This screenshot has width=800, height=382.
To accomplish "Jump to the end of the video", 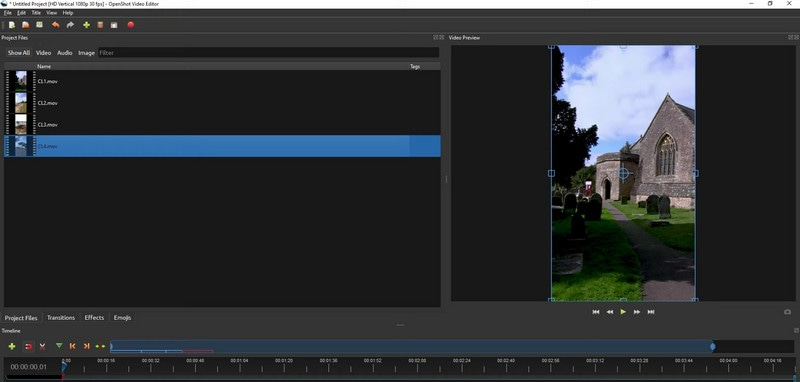I will 651,312.
